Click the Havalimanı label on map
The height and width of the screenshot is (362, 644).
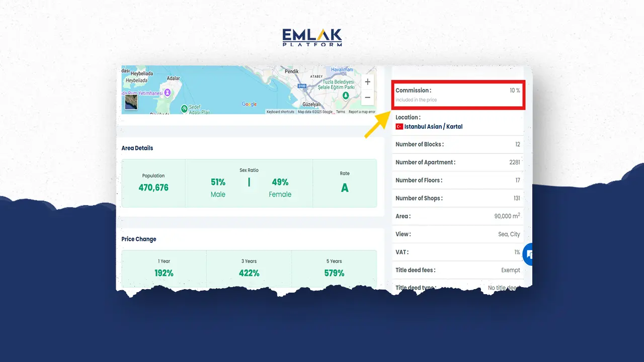[342, 69]
